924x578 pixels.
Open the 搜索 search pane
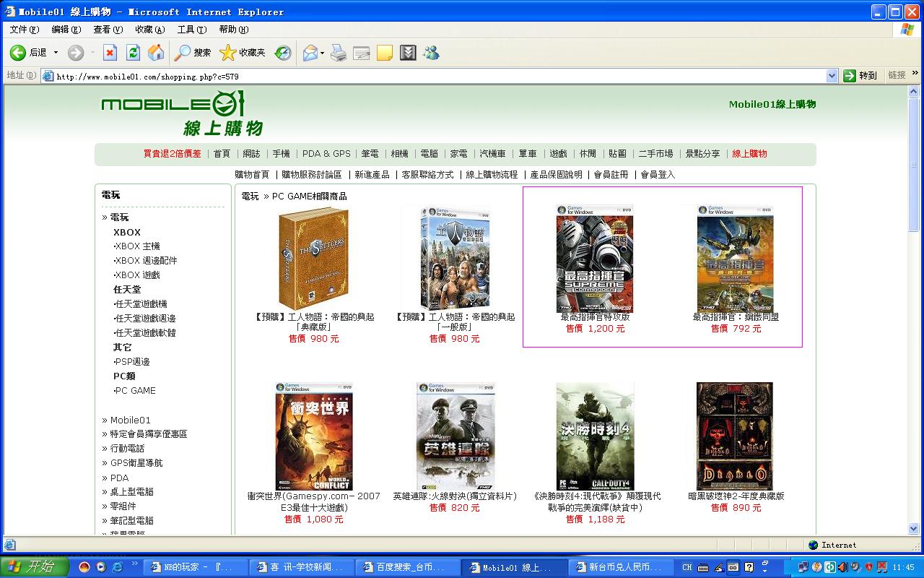point(193,53)
